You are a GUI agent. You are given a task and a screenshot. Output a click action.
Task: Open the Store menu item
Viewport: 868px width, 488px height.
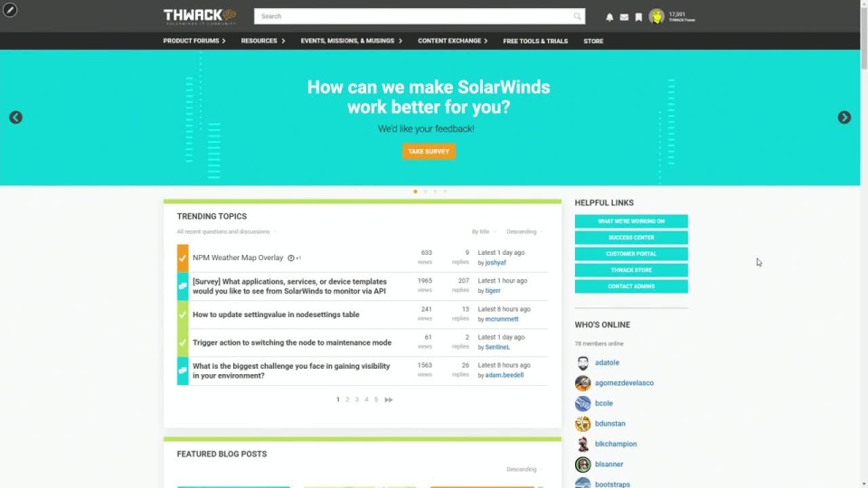593,41
